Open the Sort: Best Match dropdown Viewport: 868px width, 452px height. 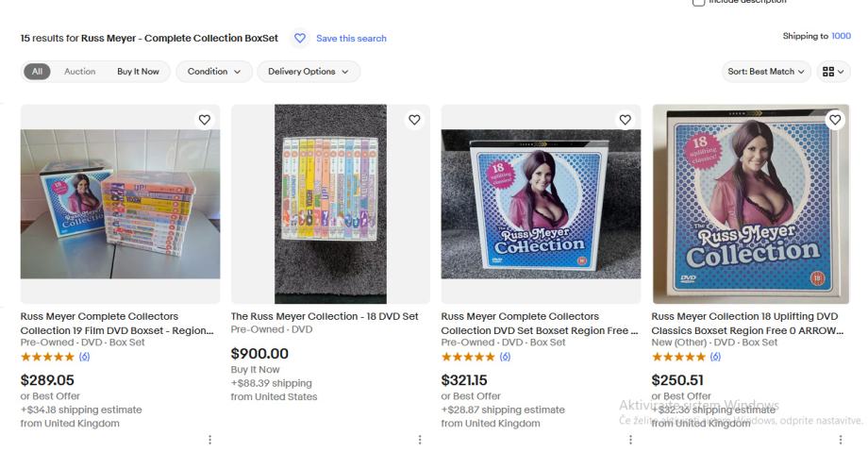[x=768, y=72]
